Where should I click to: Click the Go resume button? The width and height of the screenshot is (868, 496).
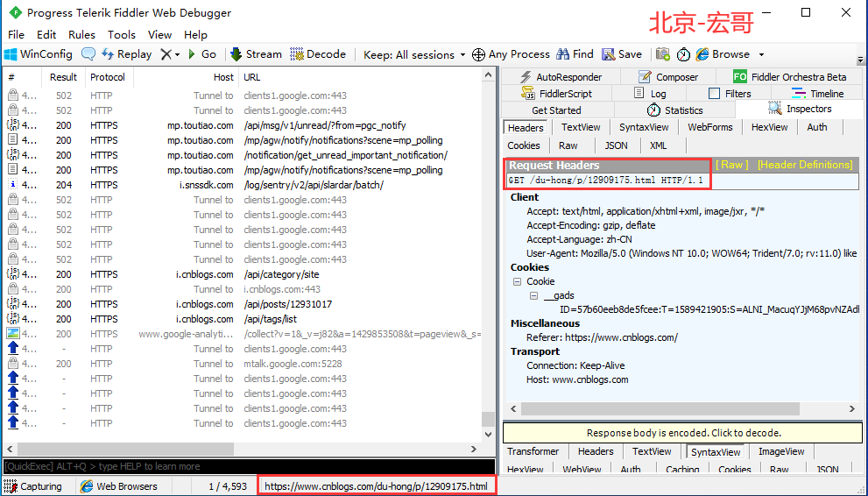[x=202, y=54]
